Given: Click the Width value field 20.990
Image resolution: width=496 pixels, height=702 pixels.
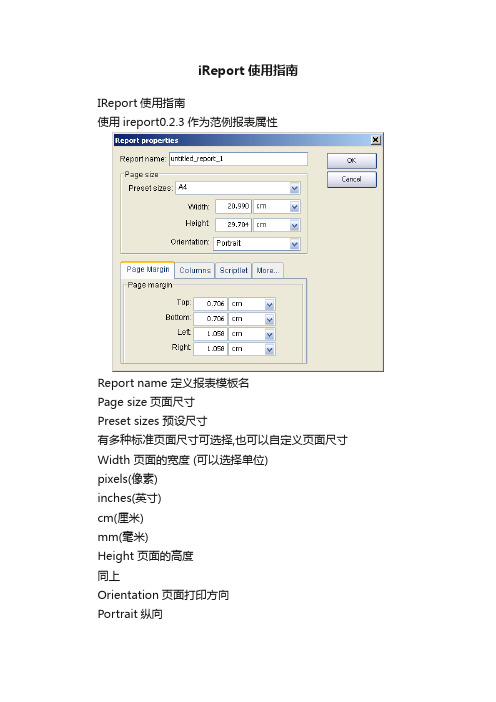Looking at the screenshot, I should (x=233, y=206).
